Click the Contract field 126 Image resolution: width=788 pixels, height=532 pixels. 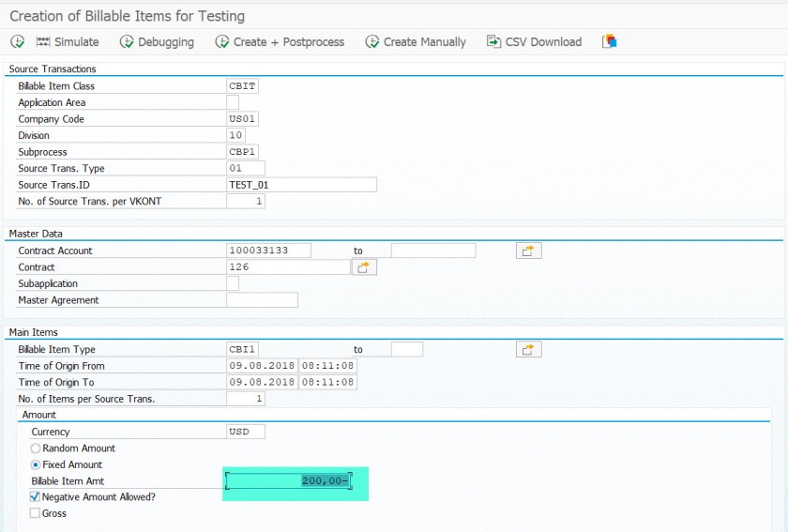point(288,267)
